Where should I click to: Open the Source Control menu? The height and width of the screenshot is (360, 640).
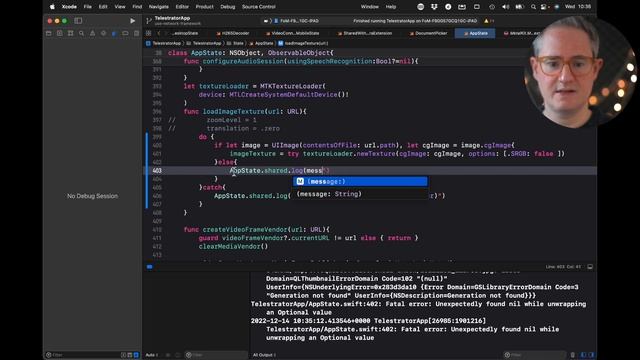(259, 7)
